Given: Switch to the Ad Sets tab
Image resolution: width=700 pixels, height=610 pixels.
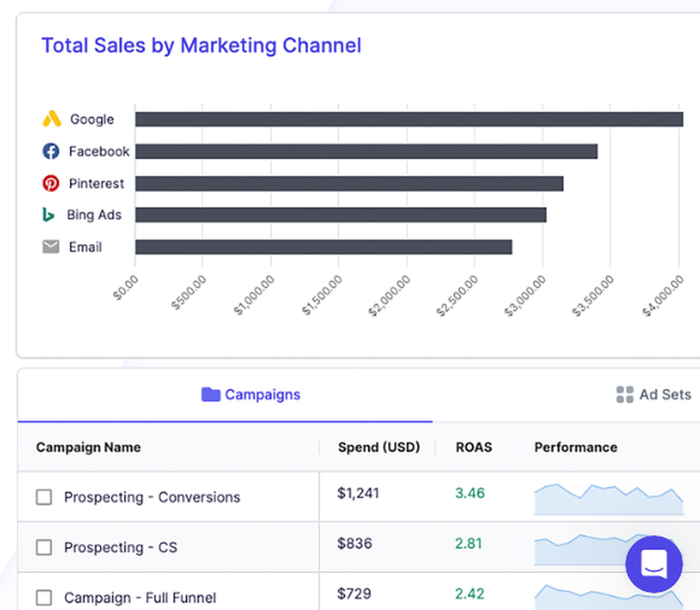Looking at the screenshot, I should pos(654,395).
